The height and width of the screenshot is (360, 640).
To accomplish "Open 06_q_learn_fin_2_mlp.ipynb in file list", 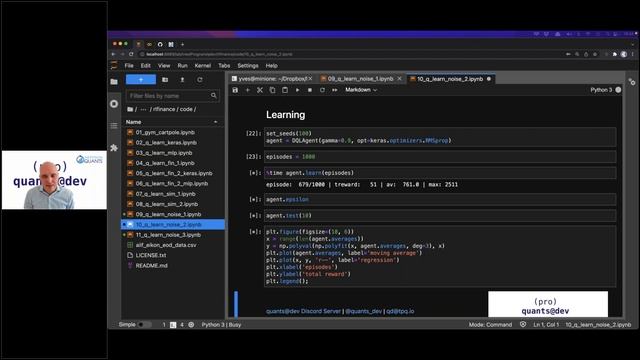I will pyautogui.click(x=172, y=184).
